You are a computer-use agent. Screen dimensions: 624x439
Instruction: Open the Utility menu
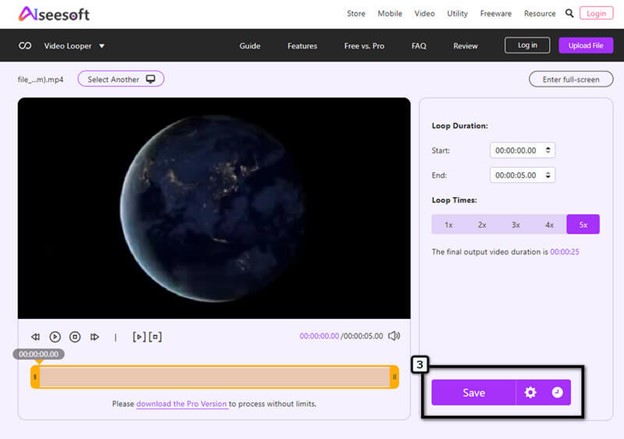(457, 14)
